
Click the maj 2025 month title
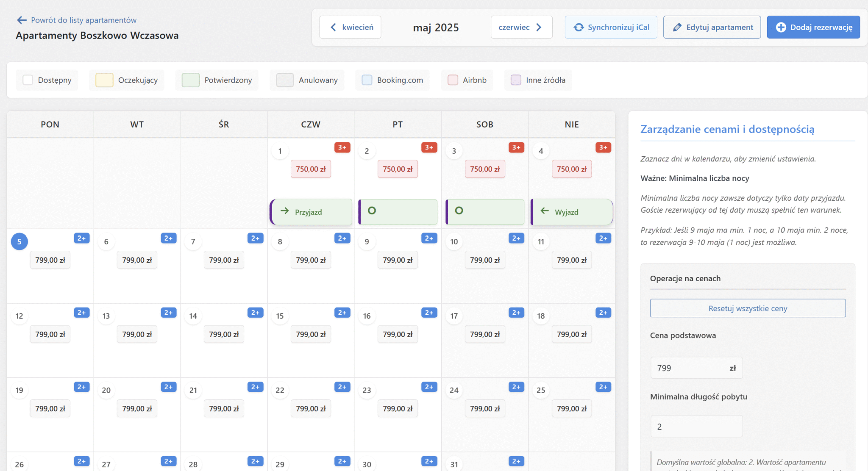436,28
